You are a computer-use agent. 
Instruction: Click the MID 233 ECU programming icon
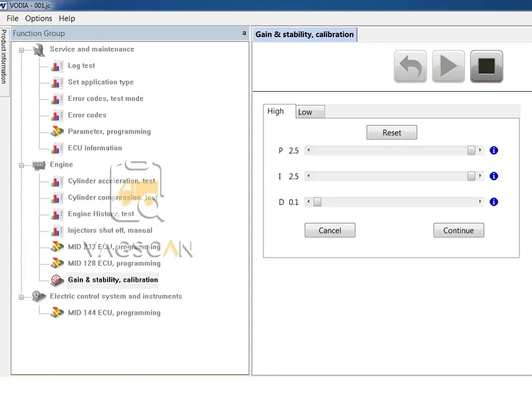point(57,247)
